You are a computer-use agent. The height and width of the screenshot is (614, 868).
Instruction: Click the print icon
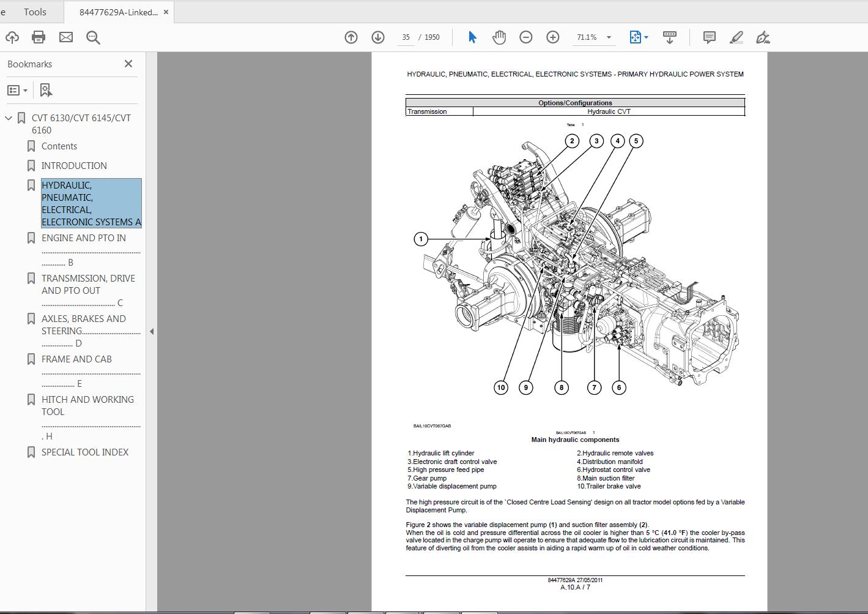(x=39, y=37)
